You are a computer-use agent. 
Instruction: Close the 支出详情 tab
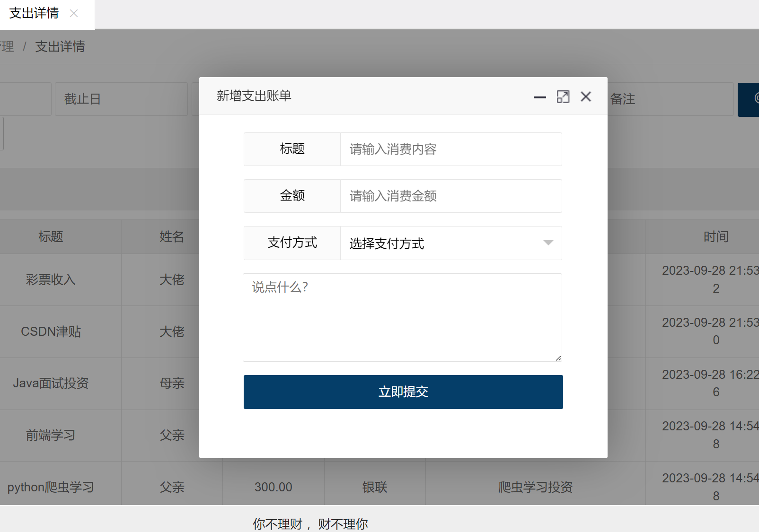point(74,14)
